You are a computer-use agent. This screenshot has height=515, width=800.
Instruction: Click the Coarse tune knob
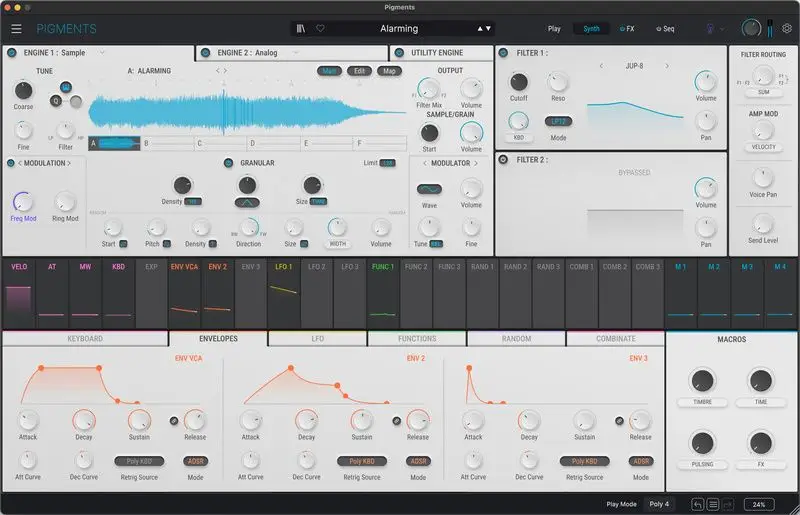(23, 90)
